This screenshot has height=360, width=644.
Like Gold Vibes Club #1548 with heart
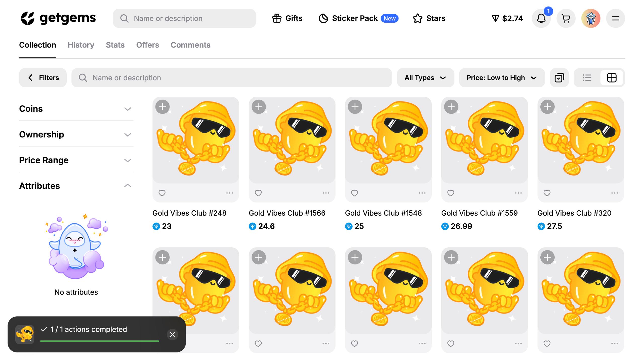(x=354, y=193)
